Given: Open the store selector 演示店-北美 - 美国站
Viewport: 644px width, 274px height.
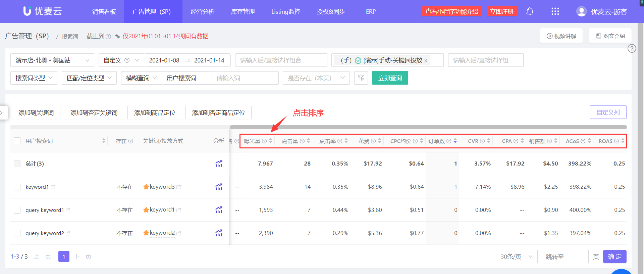Looking at the screenshot, I should pos(52,60).
